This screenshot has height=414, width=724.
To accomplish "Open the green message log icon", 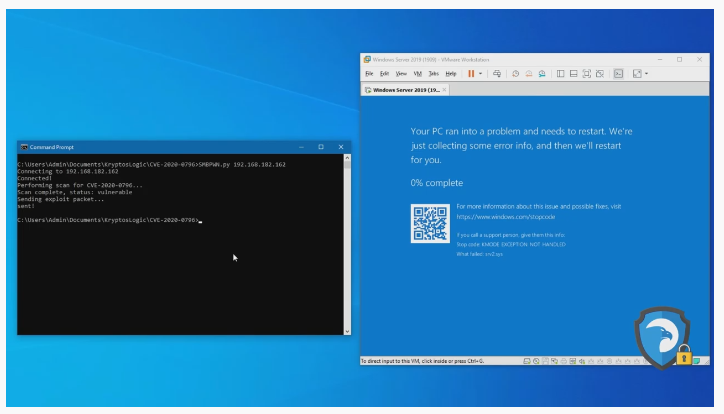I will 696,361.
